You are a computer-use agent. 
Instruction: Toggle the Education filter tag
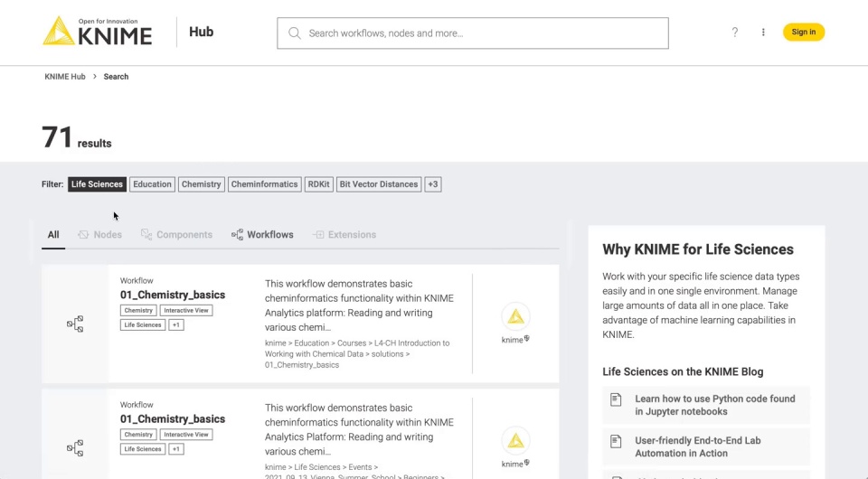click(x=152, y=184)
